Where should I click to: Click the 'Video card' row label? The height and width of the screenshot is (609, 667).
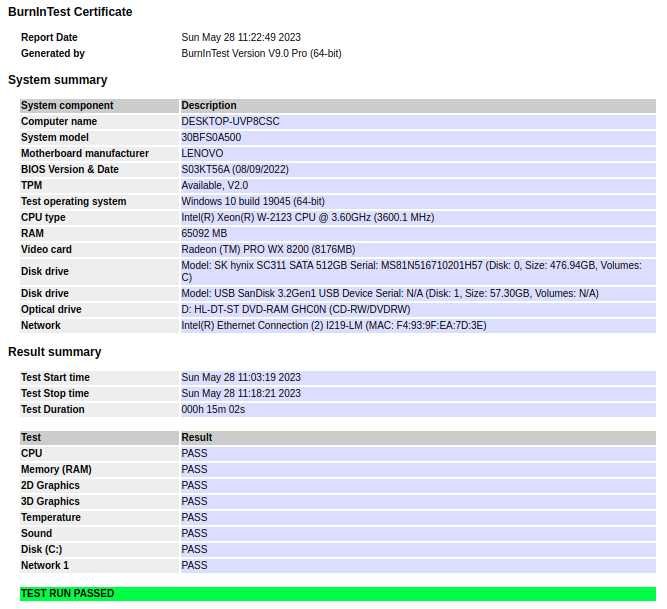click(x=46, y=250)
